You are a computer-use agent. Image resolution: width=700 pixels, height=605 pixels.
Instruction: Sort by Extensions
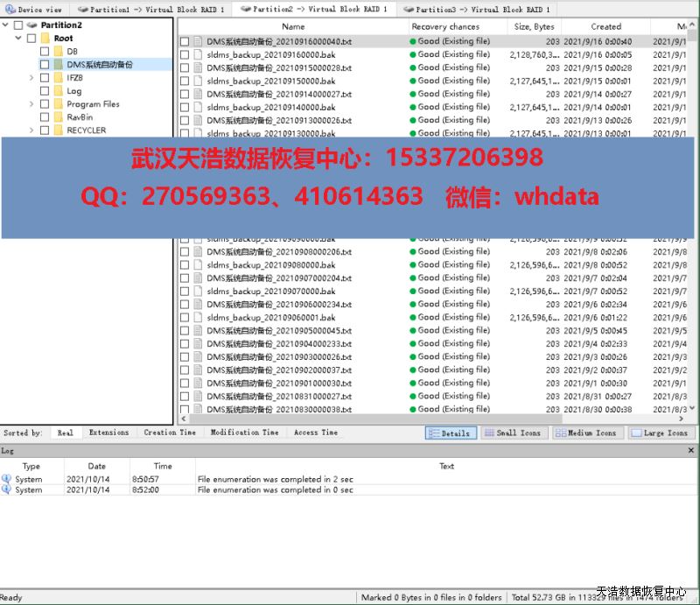coord(108,433)
